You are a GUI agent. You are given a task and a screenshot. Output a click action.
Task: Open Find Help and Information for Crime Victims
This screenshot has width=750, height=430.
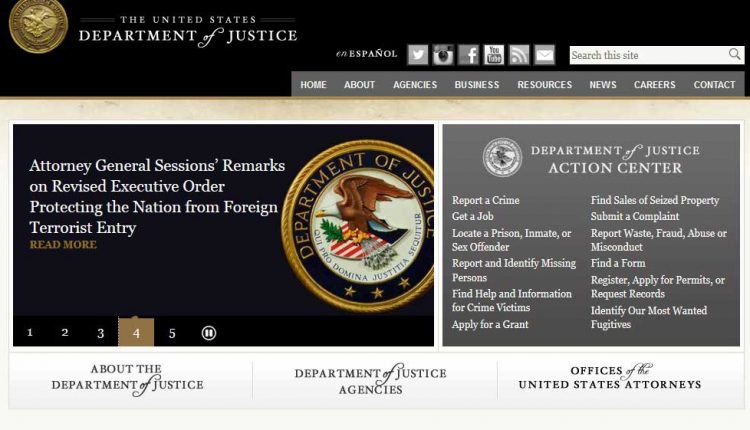tap(512, 300)
